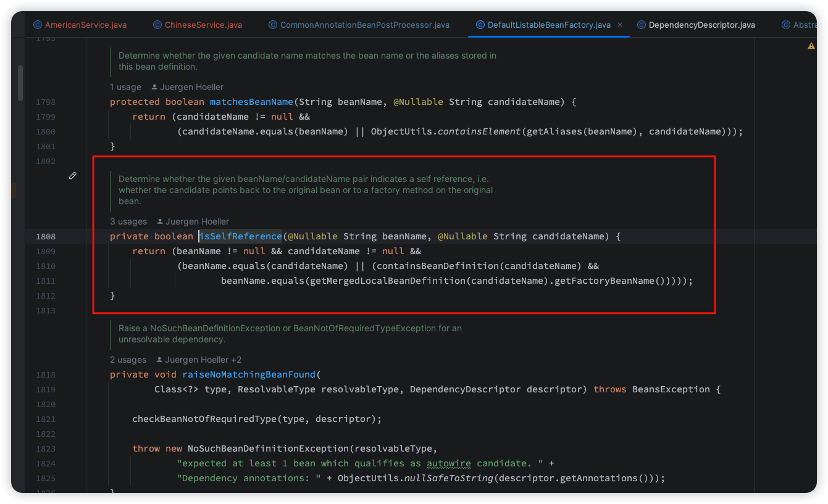The height and width of the screenshot is (504, 828).
Task: Click the class icon on ChineseService.java tab
Action: coord(157,25)
